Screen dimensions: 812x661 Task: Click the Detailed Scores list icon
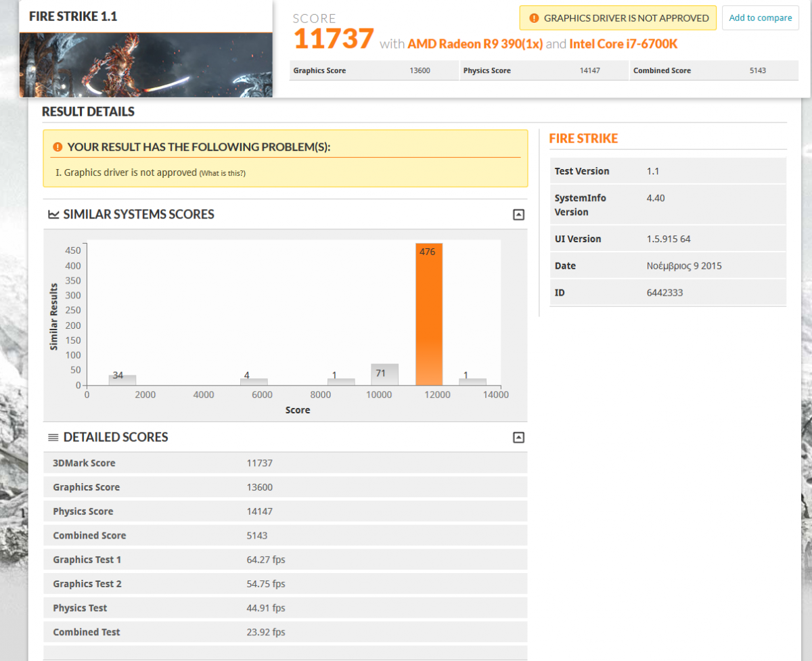pyautogui.click(x=53, y=438)
